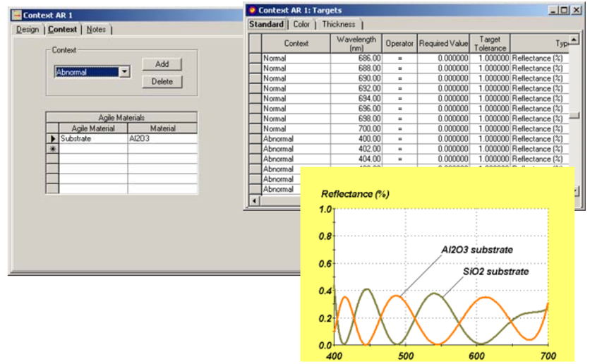Image resolution: width=590 pixels, height=364 pixels.
Task: Switch to the Design tab
Action: click(28, 30)
